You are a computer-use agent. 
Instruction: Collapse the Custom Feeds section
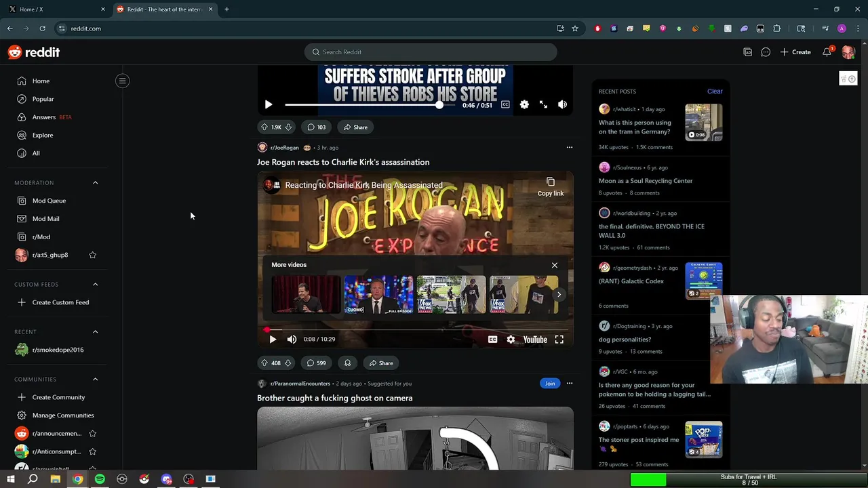click(95, 284)
